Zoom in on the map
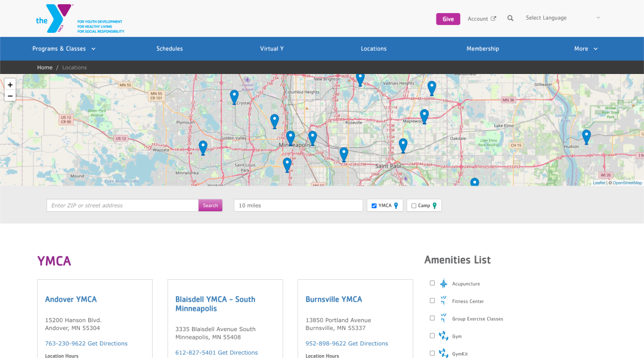 (x=10, y=85)
